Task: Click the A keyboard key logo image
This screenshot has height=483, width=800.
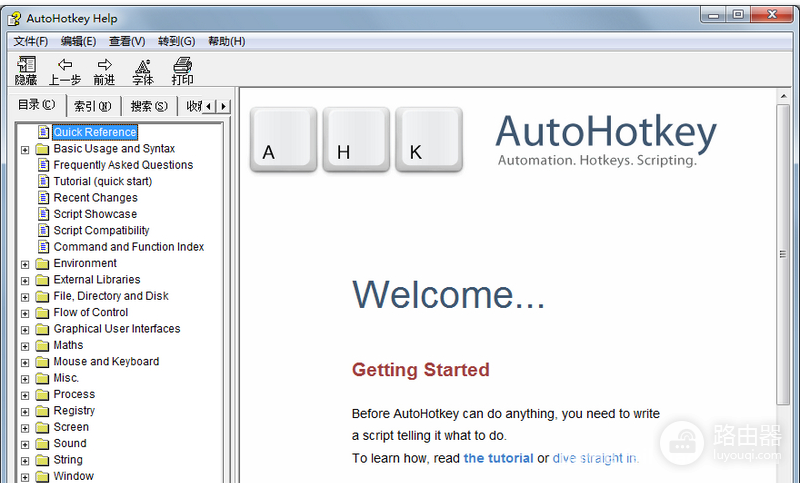Action: (x=283, y=139)
